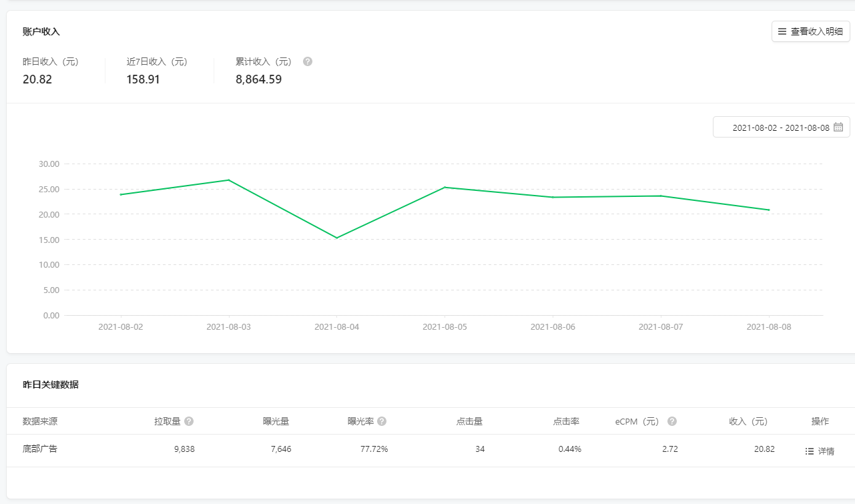The width and height of the screenshot is (855, 504).
Task: Open 详情 for 底部广告 row
Action: 826,451
